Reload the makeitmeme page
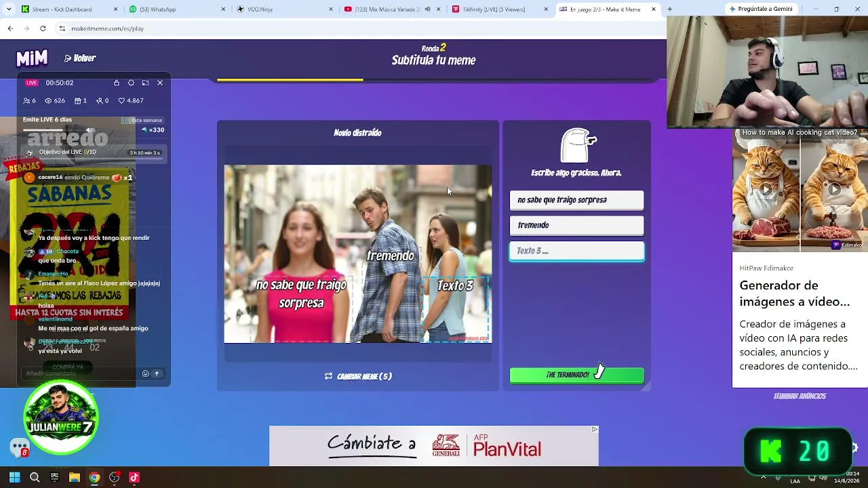868x488 pixels. pyautogui.click(x=43, y=28)
